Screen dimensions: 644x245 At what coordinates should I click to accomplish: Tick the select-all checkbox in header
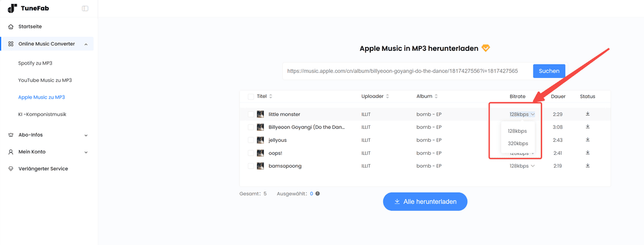click(251, 97)
